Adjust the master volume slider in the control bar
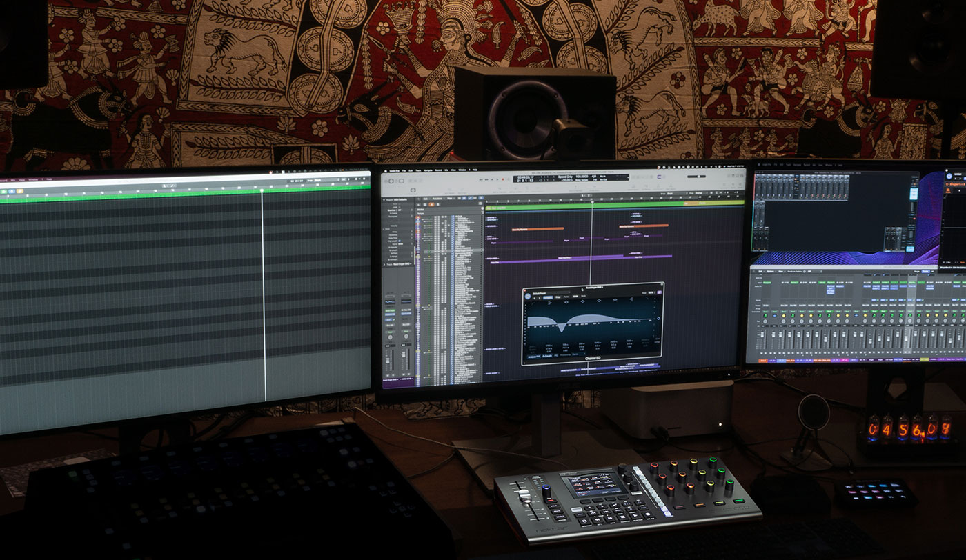Viewport: 966px width, 560px height. [697, 177]
